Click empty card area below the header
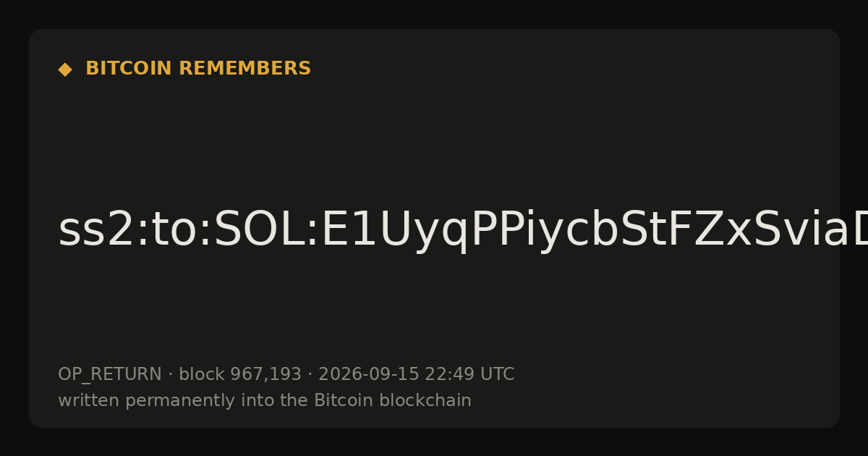The height and width of the screenshot is (456, 868). 434,138
